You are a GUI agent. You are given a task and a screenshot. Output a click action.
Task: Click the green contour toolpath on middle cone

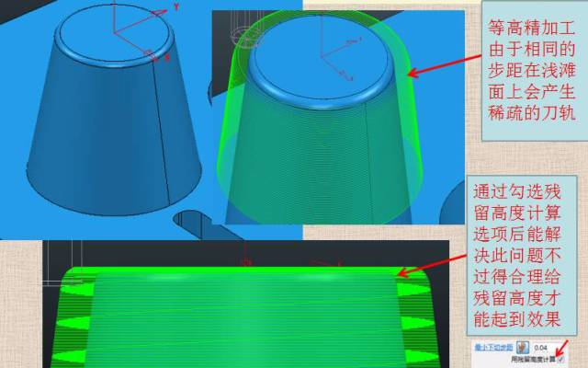[x=312, y=156]
